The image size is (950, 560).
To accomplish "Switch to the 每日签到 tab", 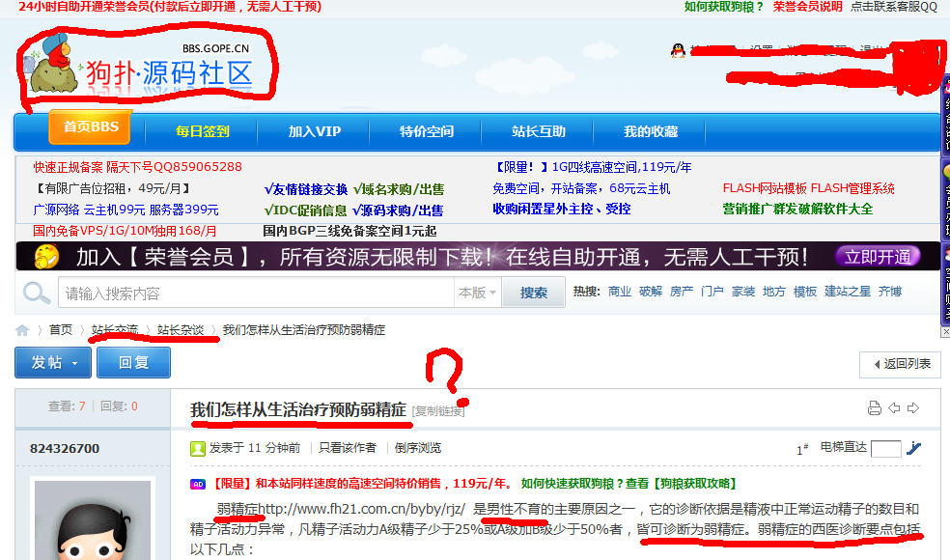I will pyautogui.click(x=202, y=129).
